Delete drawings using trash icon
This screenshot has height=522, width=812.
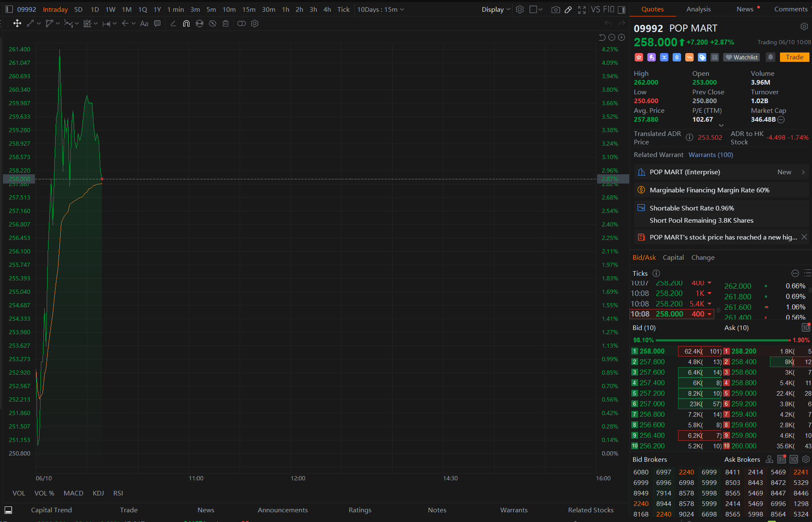(226, 24)
